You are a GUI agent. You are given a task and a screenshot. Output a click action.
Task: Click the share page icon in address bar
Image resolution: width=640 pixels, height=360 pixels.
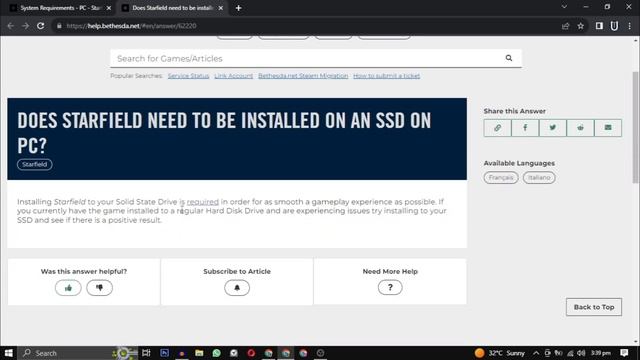(x=565, y=26)
